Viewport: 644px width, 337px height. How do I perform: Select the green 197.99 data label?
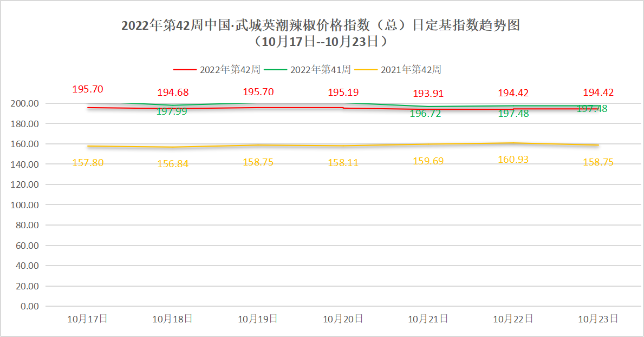point(172,111)
